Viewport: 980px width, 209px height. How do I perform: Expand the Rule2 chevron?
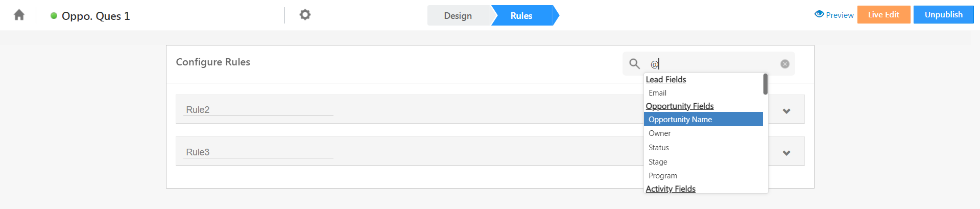click(786, 111)
